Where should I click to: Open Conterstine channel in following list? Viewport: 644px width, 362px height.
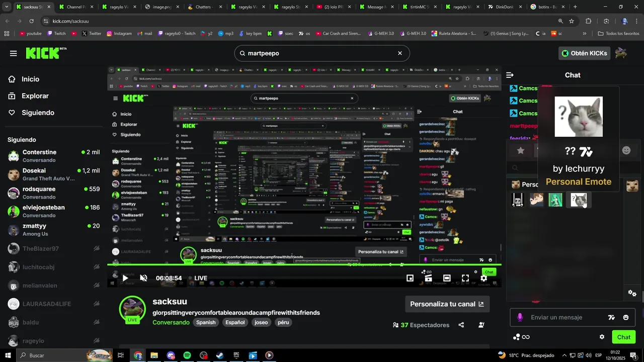click(x=53, y=156)
